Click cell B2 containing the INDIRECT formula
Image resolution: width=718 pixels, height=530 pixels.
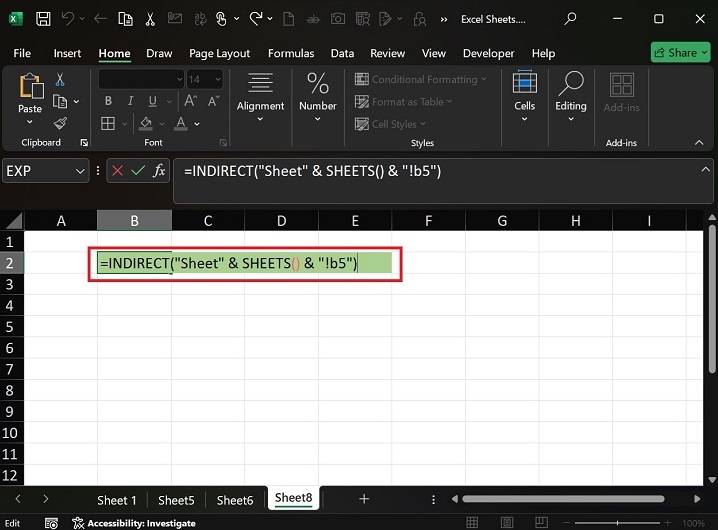click(x=134, y=263)
